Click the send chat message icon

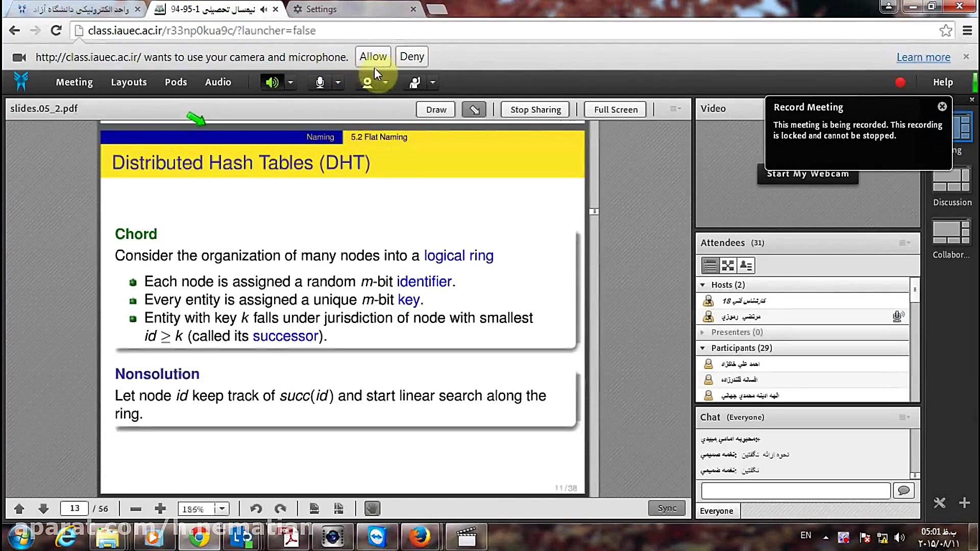(903, 491)
